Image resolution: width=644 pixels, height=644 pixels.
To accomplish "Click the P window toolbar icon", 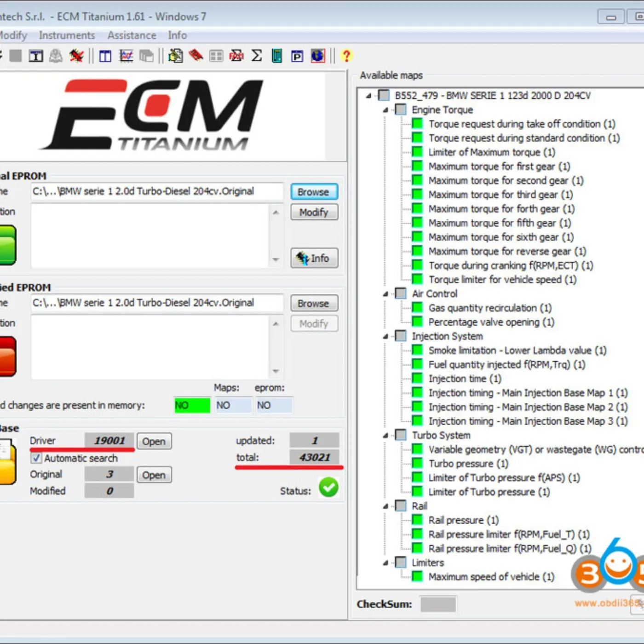I will tap(297, 56).
